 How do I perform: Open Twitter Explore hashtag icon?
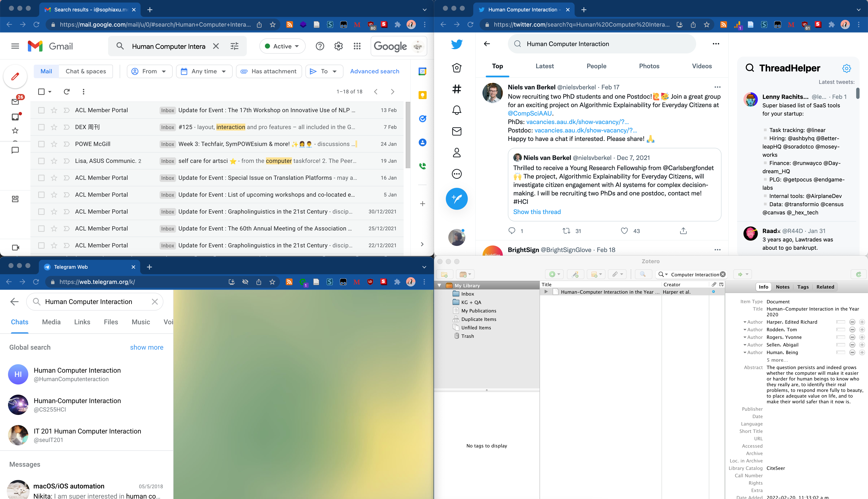point(457,89)
